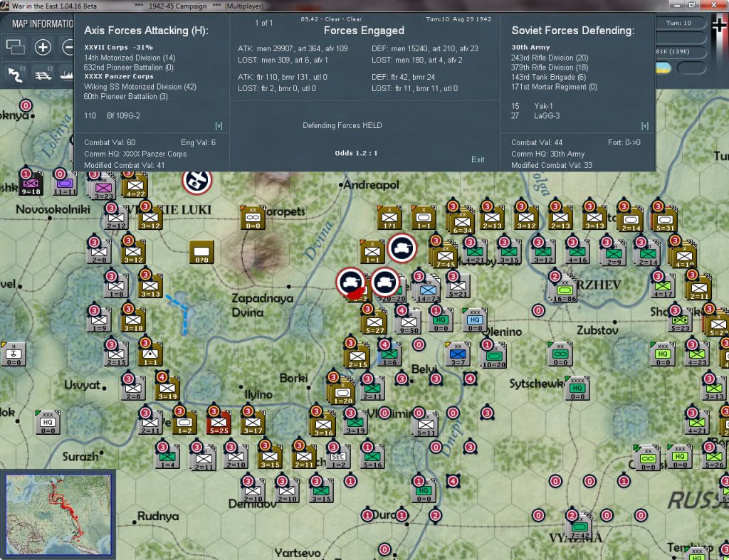Select the green 5=16 unit counter

[x=372, y=457]
